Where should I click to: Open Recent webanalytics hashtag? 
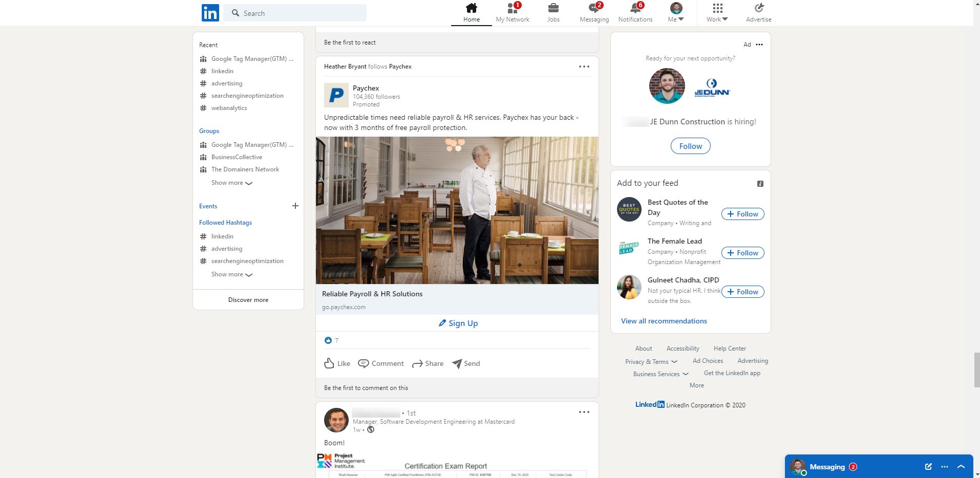(229, 108)
